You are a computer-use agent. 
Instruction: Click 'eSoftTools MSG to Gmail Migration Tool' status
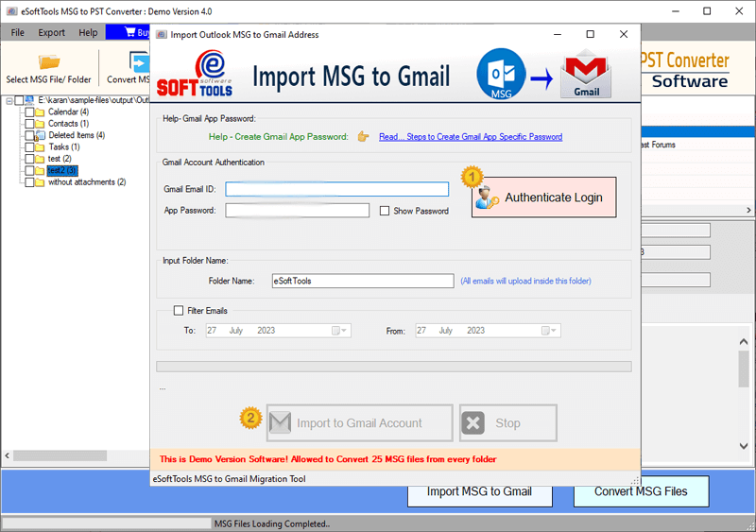pyautogui.click(x=229, y=479)
